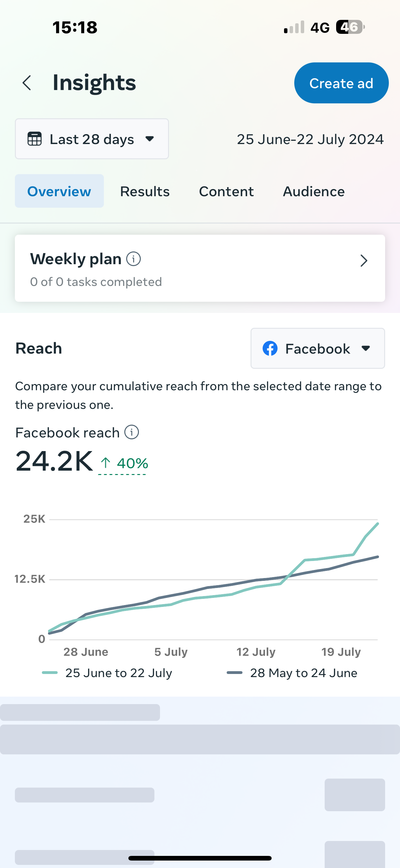The width and height of the screenshot is (400, 868).
Task: Tap the Create ad button
Action: 341,83
